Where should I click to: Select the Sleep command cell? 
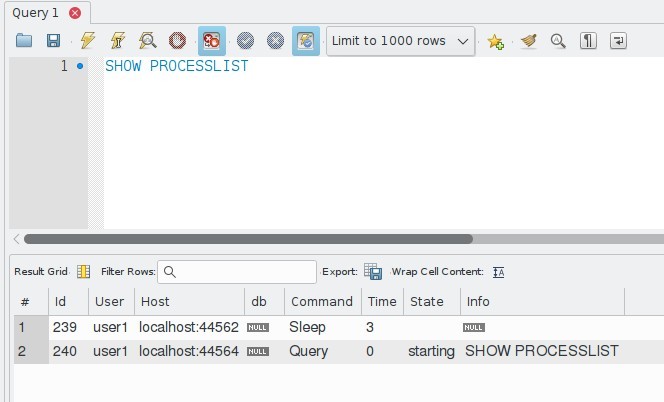click(323, 327)
